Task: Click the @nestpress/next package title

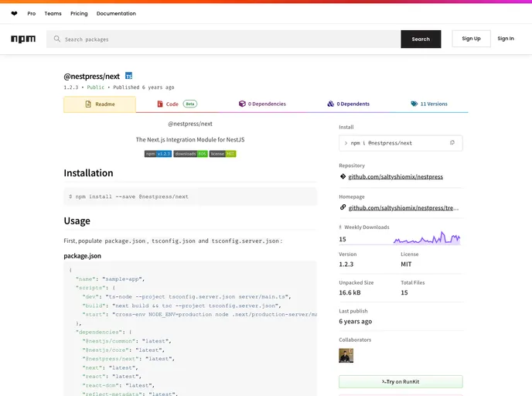Action: [91, 77]
